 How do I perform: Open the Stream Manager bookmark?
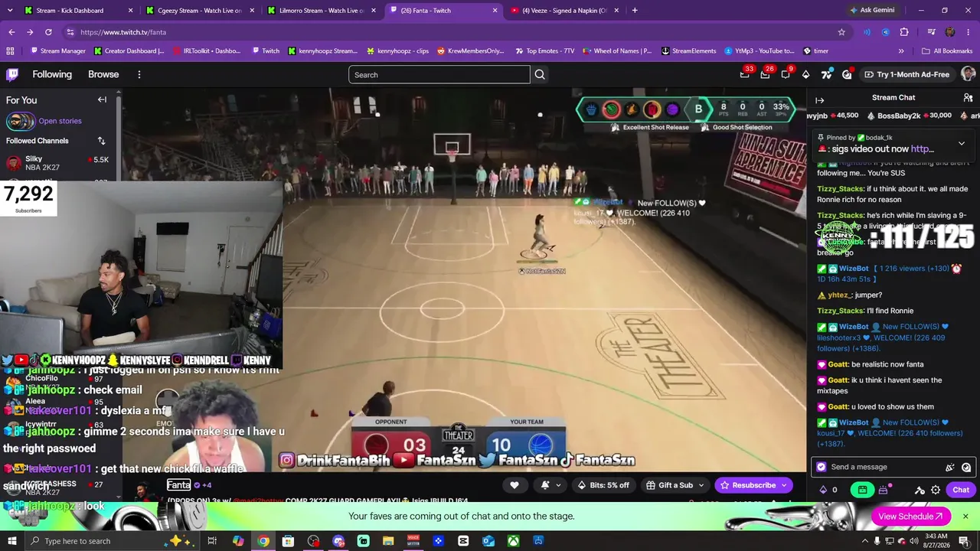click(x=57, y=51)
